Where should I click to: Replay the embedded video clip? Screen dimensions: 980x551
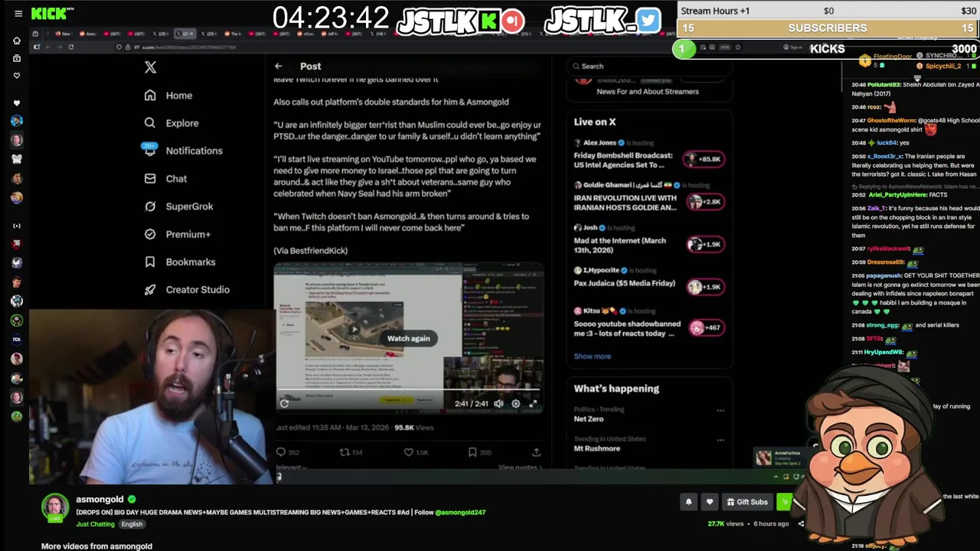click(285, 403)
